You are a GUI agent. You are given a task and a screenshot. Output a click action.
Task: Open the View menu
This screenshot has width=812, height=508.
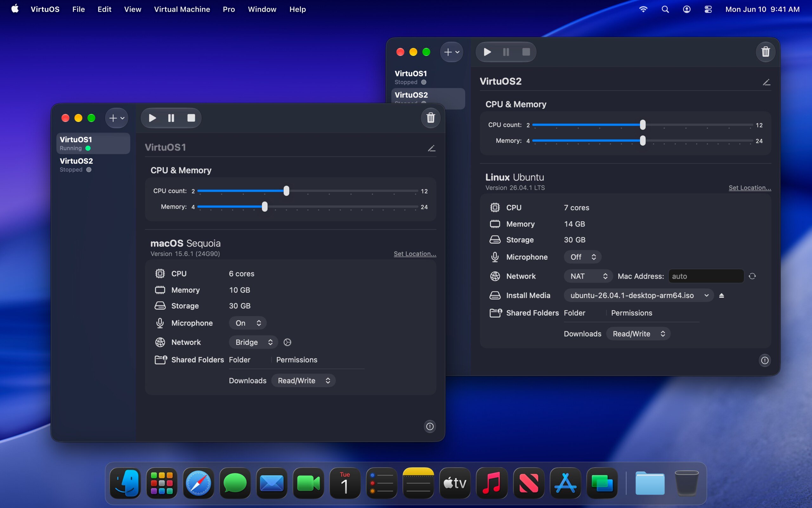[x=133, y=10]
